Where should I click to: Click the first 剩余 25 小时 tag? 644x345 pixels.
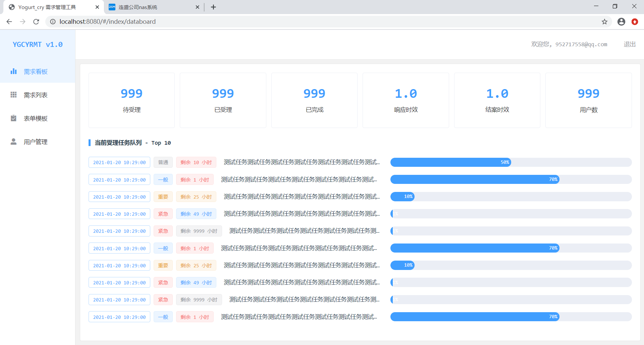pyautogui.click(x=196, y=197)
